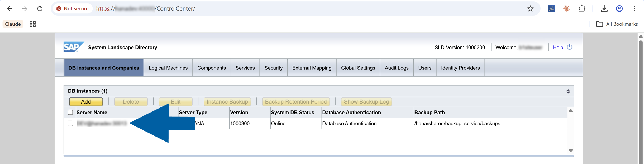644x164 pixels.
Task: Open the browser Extensions puzzle menu
Action: (x=582, y=9)
